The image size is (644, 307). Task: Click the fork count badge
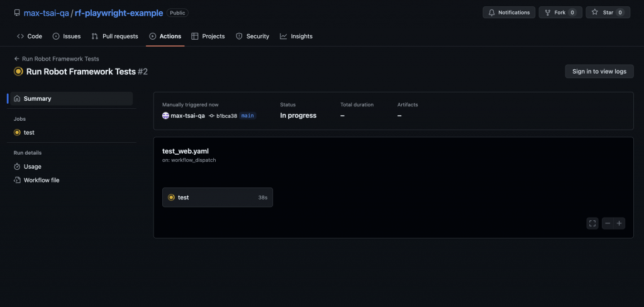point(572,13)
